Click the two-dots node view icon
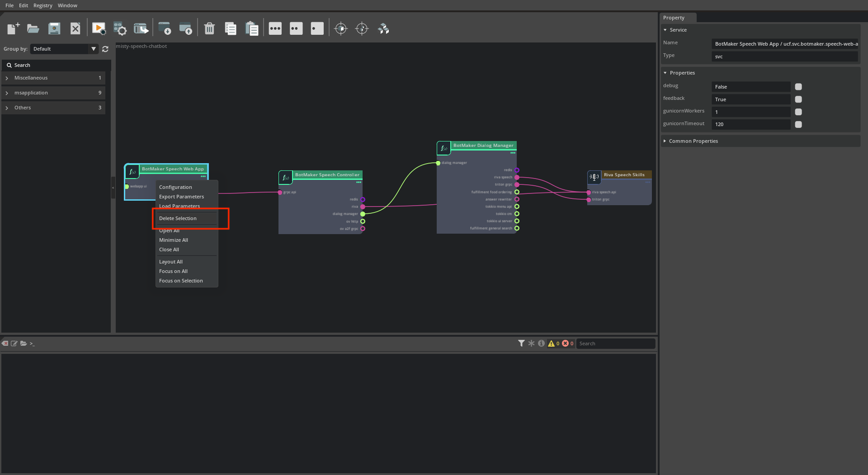The width and height of the screenshot is (868, 475). (296, 28)
